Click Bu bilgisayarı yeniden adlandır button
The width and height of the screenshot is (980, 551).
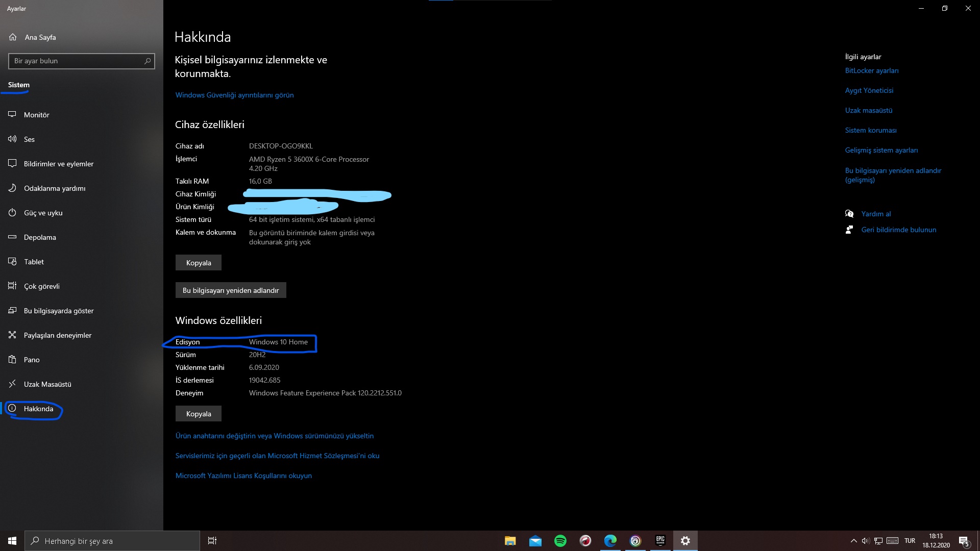[x=231, y=290]
